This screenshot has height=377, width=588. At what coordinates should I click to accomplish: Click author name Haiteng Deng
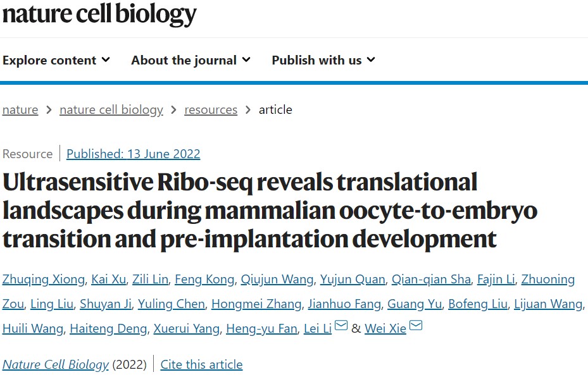[108, 328]
